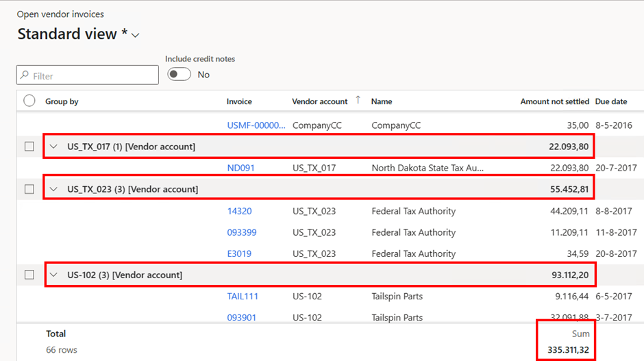Click amount 11.209,11 cell
This screenshot has width=644, height=361.
(x=569, y=232)
